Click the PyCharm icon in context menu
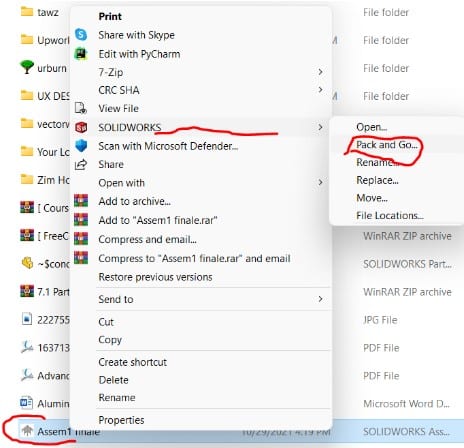 click(81, 53)
